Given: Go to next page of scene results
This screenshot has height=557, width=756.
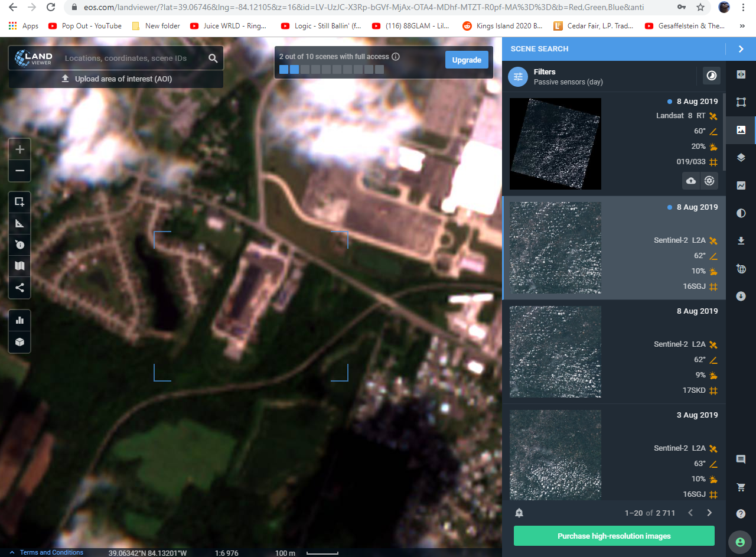Looking at the screenshot, I should coord(710,513).
